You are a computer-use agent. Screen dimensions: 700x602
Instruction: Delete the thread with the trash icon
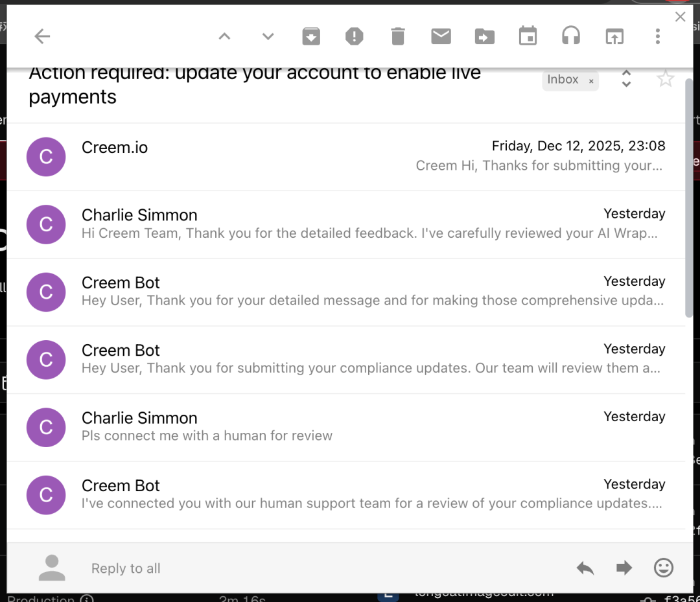[x=398, y=36]
